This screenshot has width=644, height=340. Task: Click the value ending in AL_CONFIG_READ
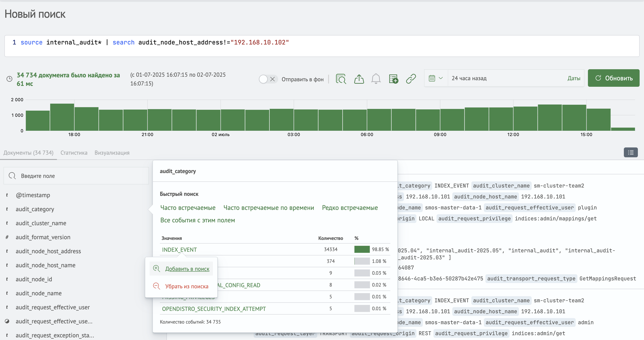point(239,285)
